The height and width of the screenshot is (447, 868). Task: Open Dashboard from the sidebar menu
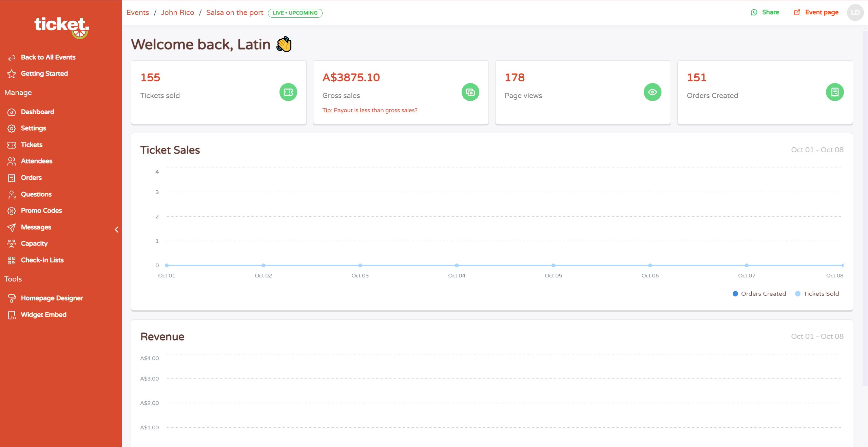point(38,112)
